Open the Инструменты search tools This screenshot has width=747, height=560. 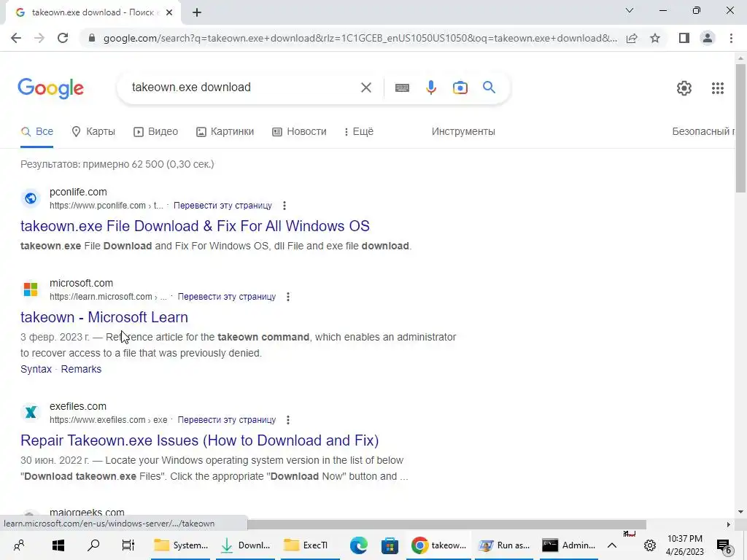(463, 131)
